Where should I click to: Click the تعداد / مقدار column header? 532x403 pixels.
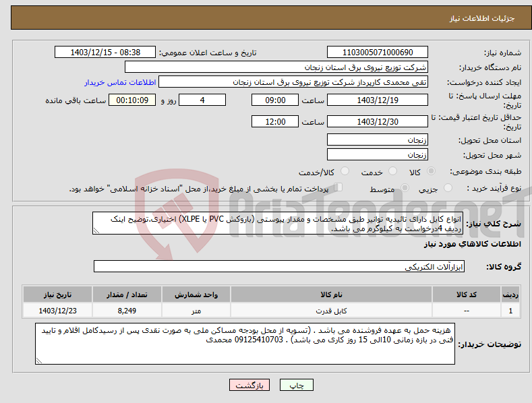[127, 294]
